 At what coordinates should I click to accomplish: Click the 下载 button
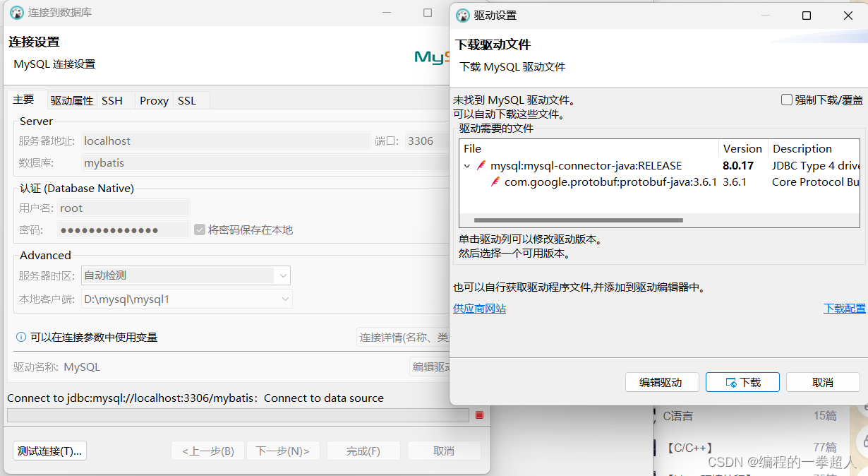pyautogui.click(x=742, y=382)
